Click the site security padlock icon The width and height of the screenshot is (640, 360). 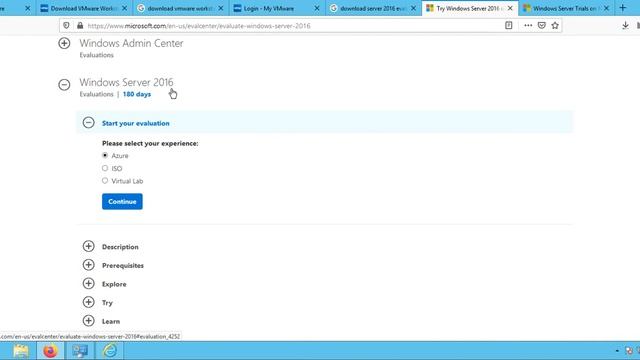[80, 25]
